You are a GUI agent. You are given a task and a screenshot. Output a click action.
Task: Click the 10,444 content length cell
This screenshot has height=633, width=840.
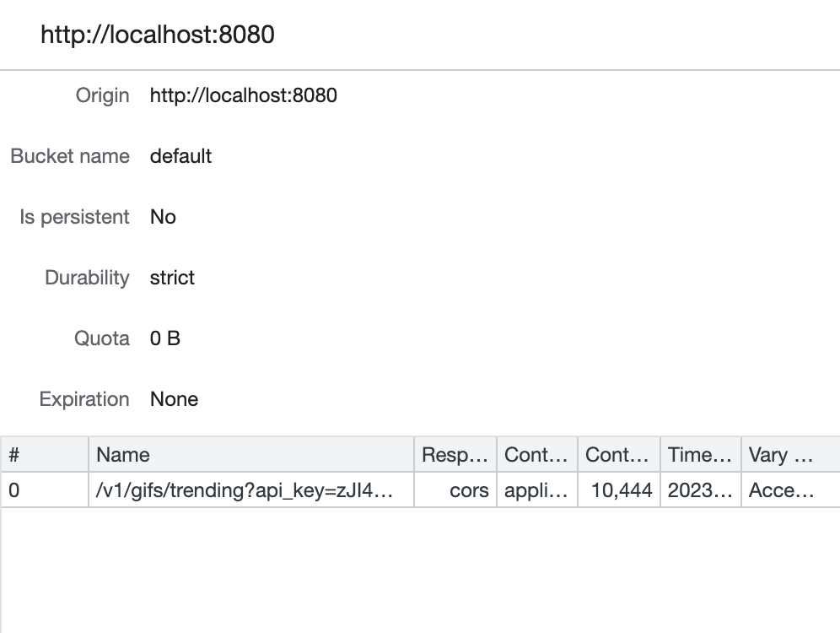click(x=619, y=490)
